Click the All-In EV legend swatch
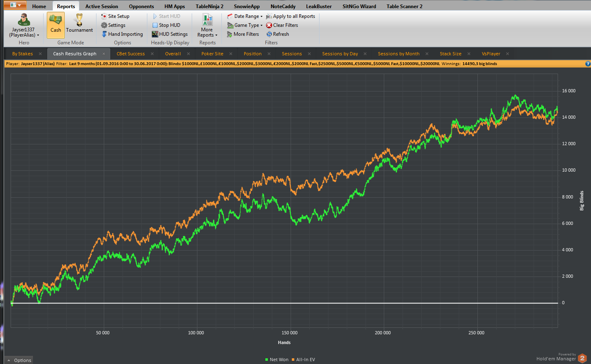The height and width of the screenshot is (364, 591). tap(293, 360)
